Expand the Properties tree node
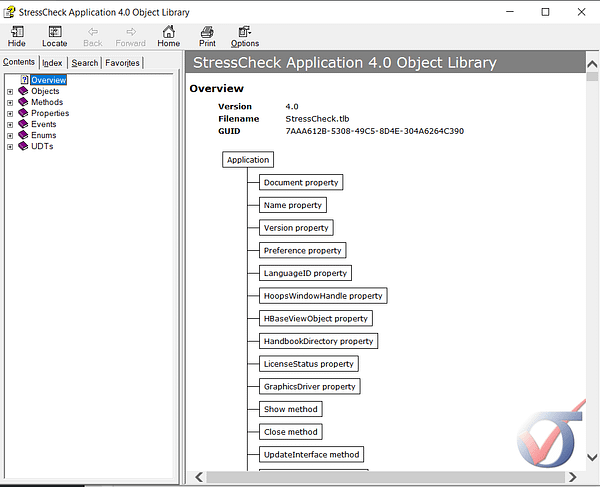600x487 pixels. coord(10,113)
